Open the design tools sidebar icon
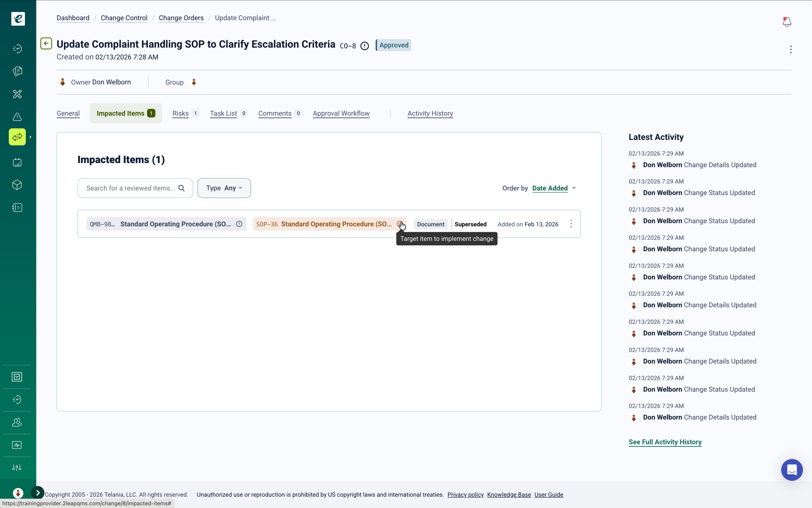 coord(17,94)
